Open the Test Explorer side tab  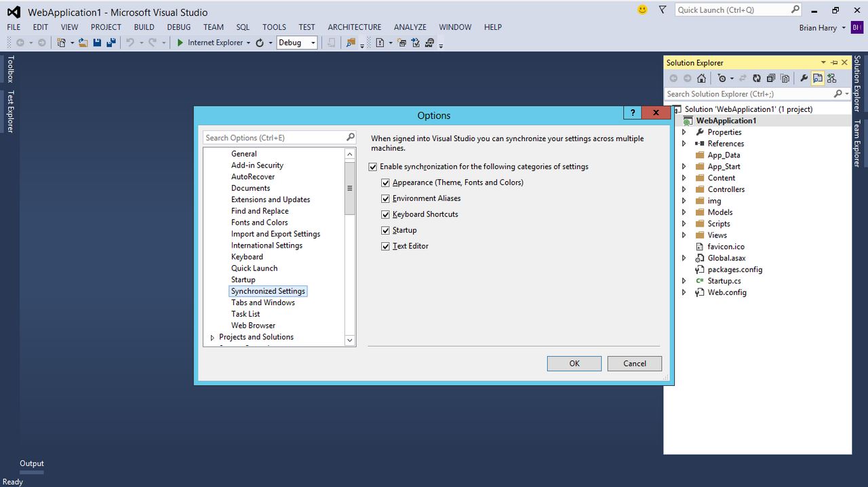tap(10, 111)
